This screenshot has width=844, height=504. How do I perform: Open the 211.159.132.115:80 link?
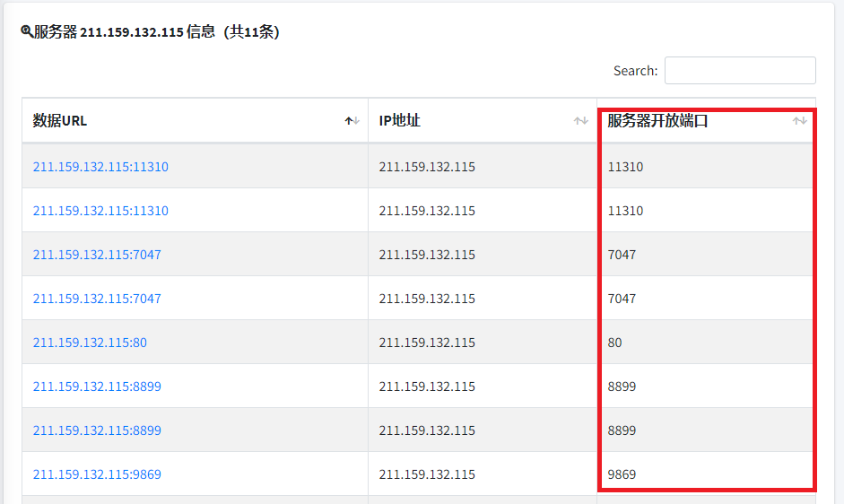(90, 343)
